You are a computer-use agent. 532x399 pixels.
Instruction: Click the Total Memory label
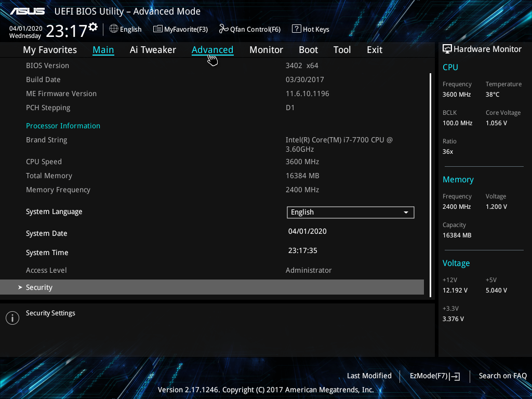(49, 176)
